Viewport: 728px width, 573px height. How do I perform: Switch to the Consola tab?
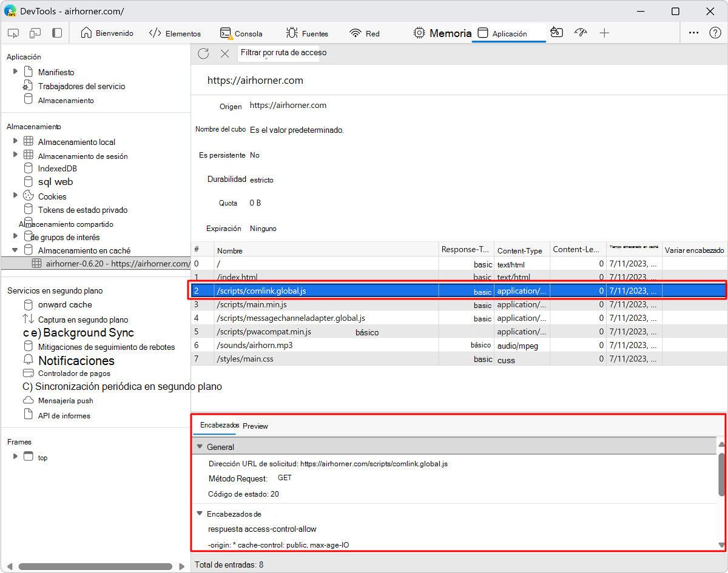pos(241,33)
